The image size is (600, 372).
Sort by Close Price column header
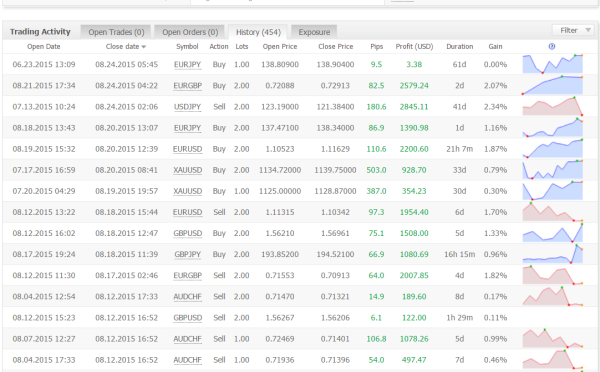pos(336,47)
